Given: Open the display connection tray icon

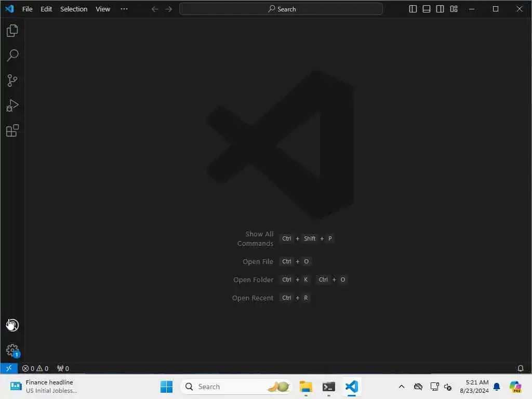Looking at the screenshot, I should pos(434,387).
